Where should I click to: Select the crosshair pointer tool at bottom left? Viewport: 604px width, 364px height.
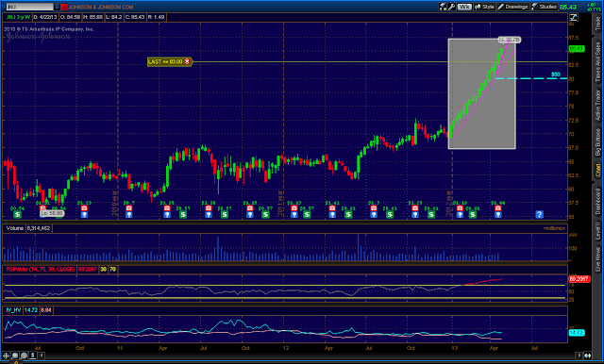coord(7,356)
